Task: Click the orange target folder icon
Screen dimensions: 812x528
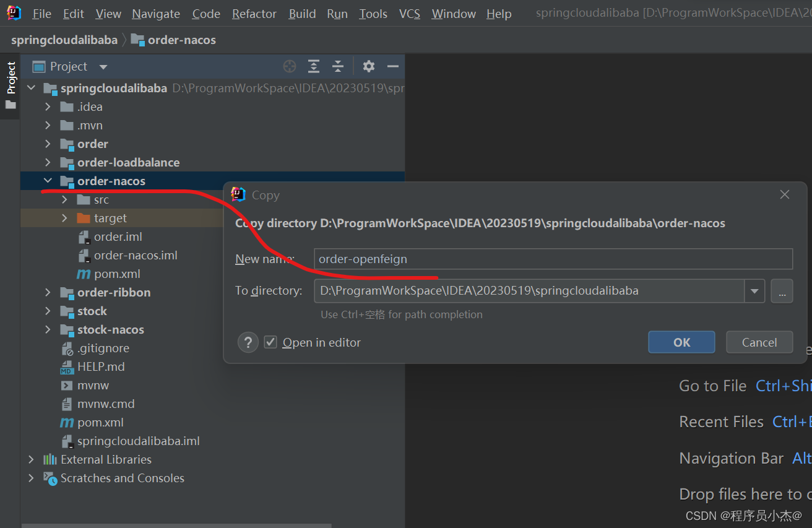Action: coord(84,219)
